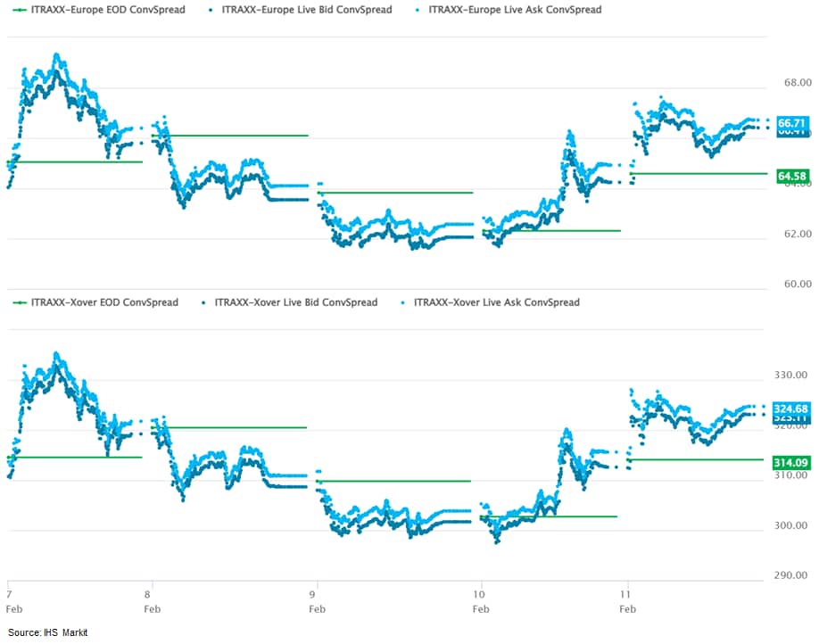Click the 66.71 Europe ask value tag

792,122
